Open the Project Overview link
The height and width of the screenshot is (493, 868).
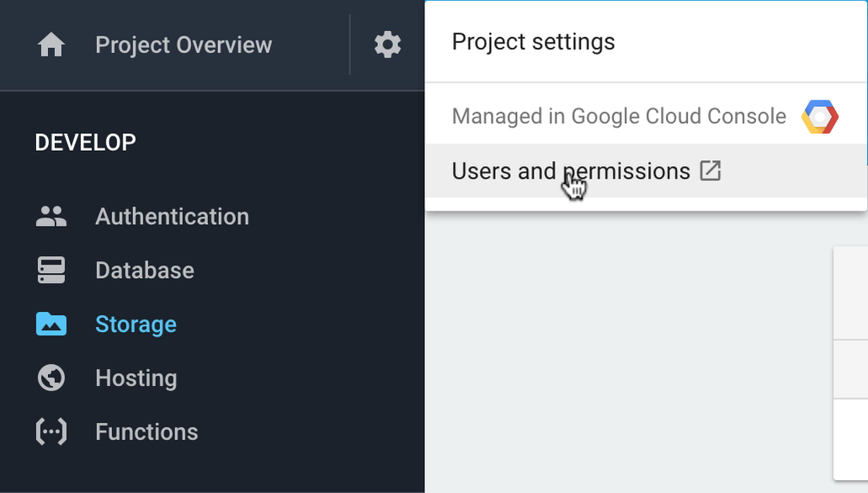click(184, 45)
